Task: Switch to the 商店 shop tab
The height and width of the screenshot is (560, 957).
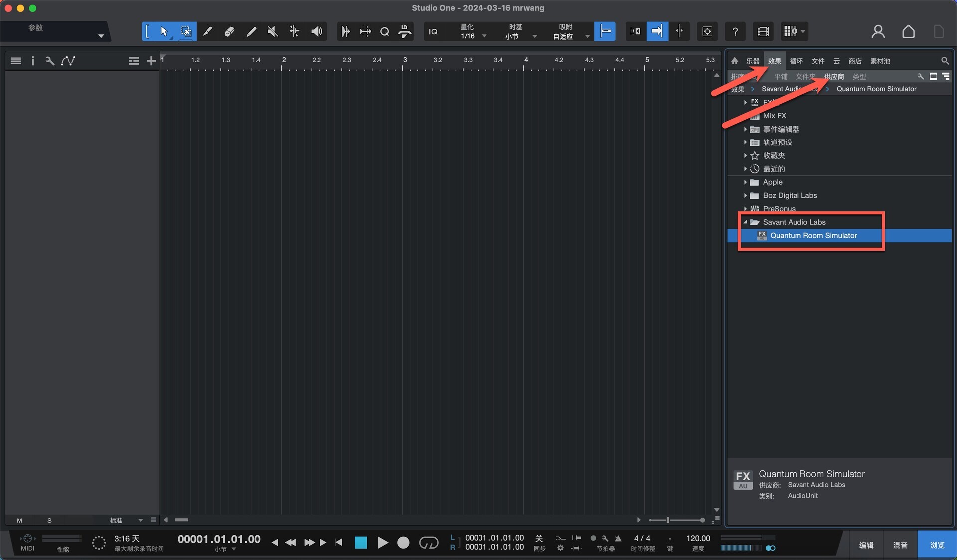Action: click(855, 61)
